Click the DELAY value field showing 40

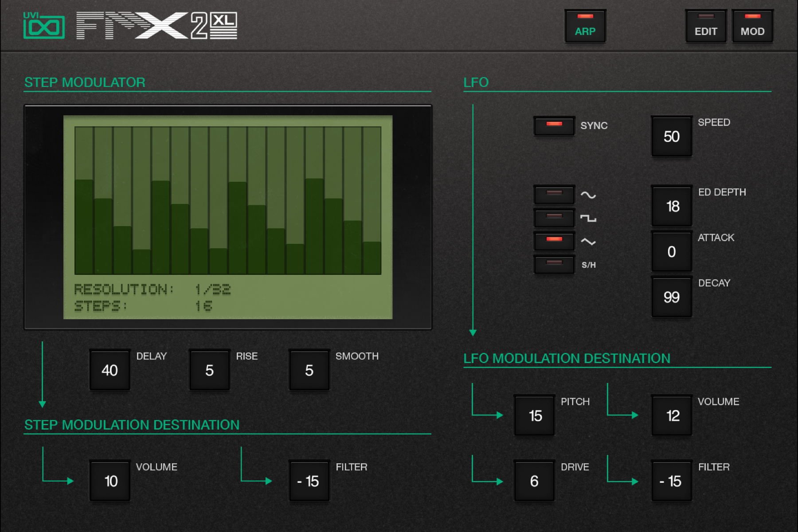pos(109,369)
